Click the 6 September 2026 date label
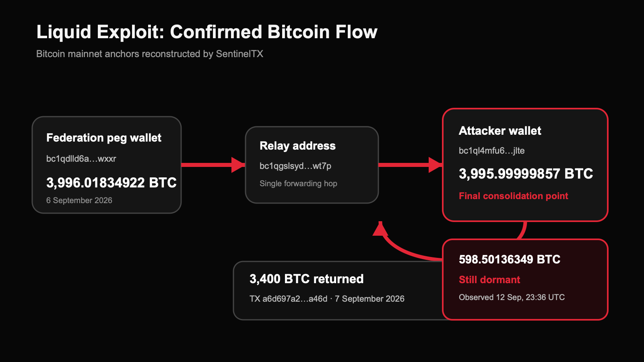 (79, 200)
